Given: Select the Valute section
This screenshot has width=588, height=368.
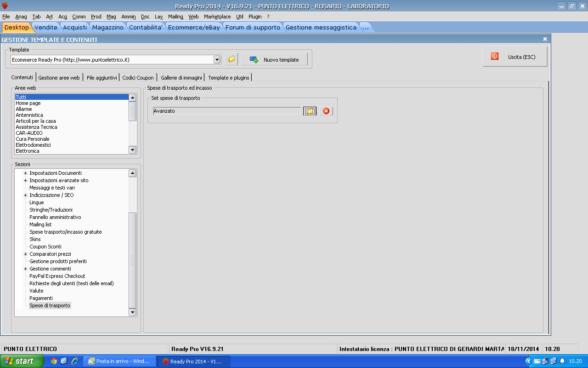Looking at the screenshot, I should (x=36, y=291).
